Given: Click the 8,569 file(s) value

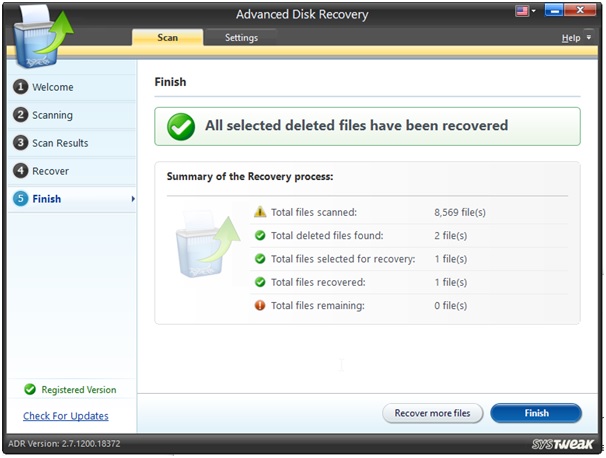Looking at the screenshot, I should (460, 212).
